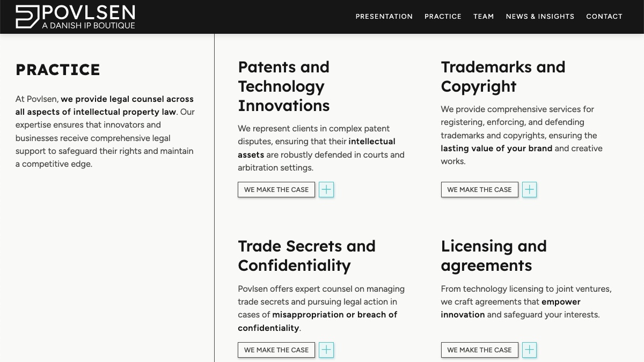Open the Presentation menu item

click(x=384, y=17)
